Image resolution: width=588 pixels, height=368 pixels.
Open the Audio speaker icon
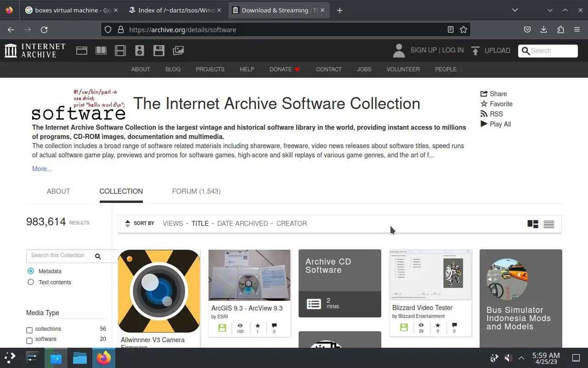[140, 51]
